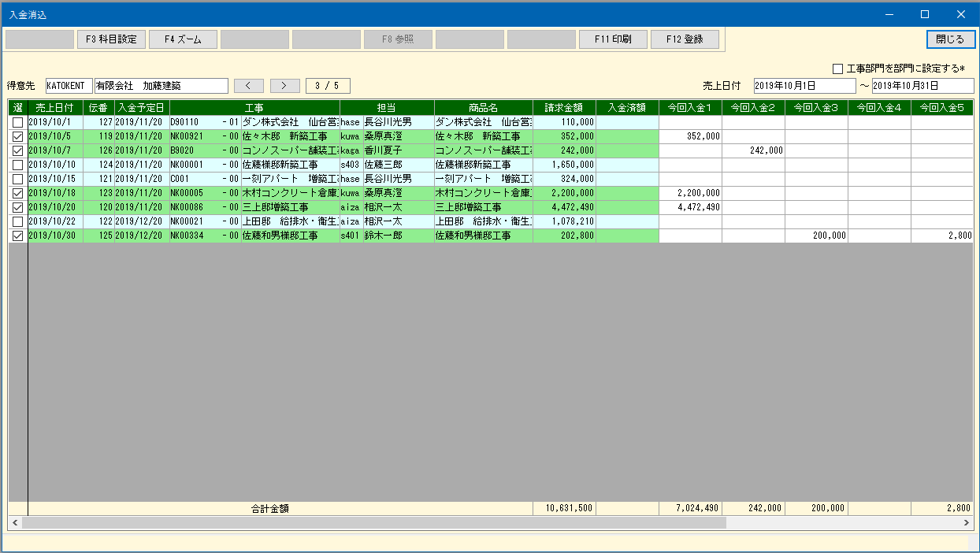Viewport: 980px width, 553px height.
Task: Click the 今回入金4 column header
Action: click(x=879, y=108)
